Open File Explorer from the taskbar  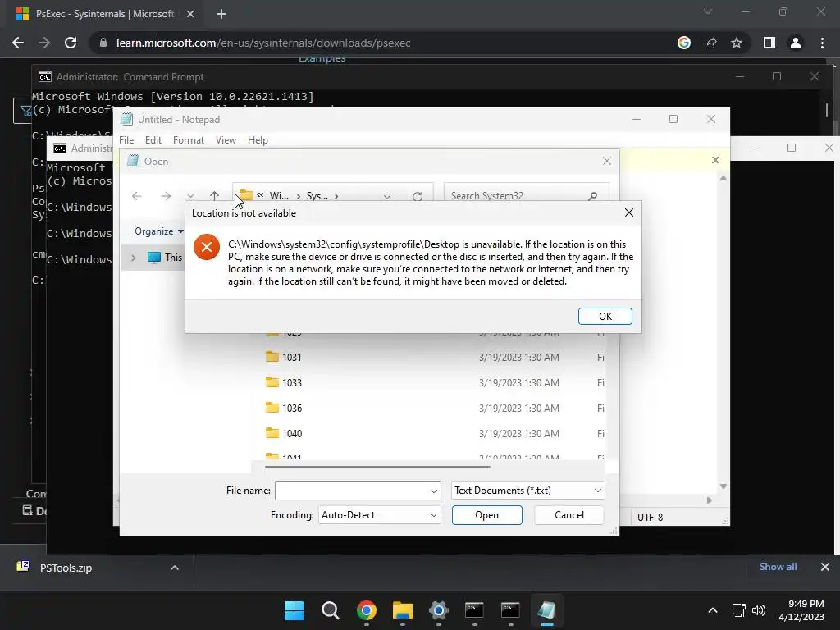[x=402, y=610]
